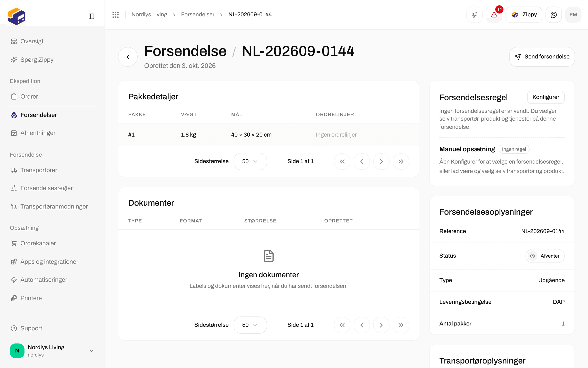Click the Ordrer clipboard icon
The image size is (588, 368).
coord(14,97)
